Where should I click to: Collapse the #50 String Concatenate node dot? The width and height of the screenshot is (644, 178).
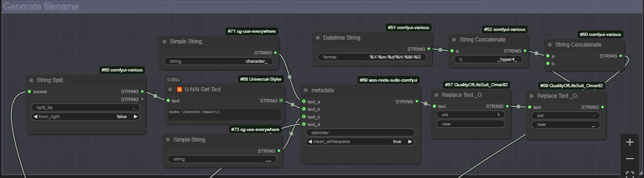549,45
